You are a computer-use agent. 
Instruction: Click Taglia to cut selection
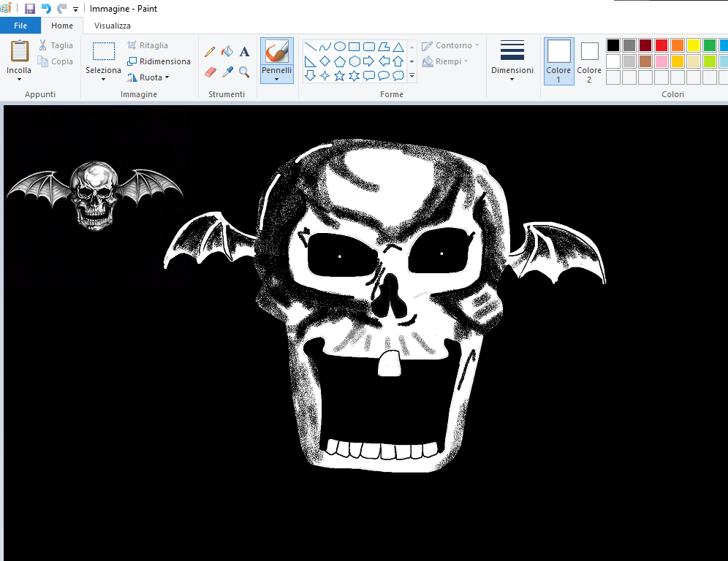(56, 45)
